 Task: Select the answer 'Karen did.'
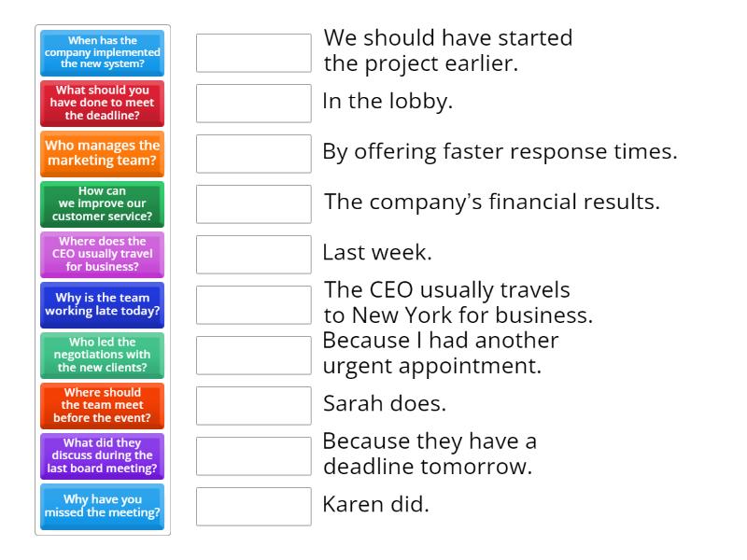375,505
